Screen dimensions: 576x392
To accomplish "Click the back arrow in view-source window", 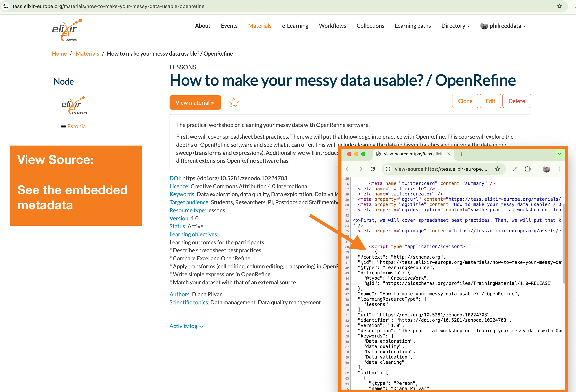I will tap(347, 169).
